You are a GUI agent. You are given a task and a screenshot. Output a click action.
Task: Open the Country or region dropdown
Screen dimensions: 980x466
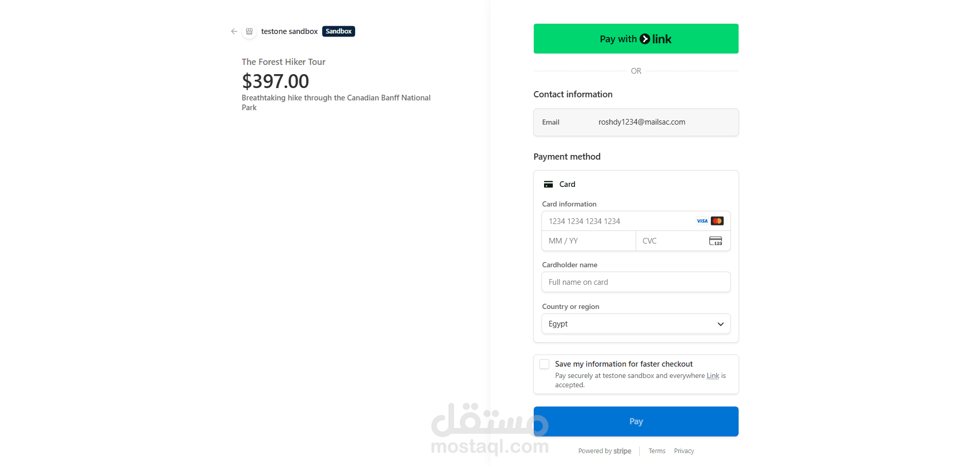point(636,324)
